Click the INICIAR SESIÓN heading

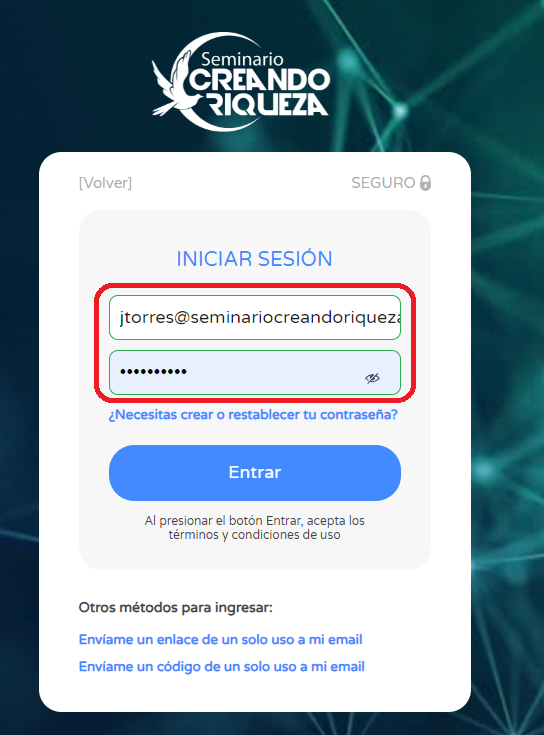tap(254, 259)
